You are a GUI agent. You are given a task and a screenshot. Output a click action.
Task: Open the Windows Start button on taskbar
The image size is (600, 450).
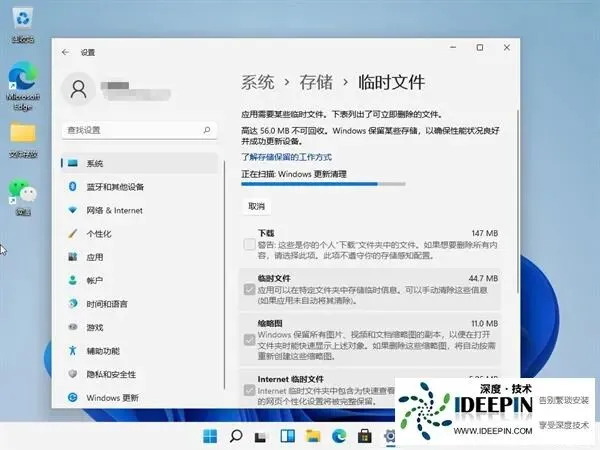pyautogui.click(x=210, y=436)
